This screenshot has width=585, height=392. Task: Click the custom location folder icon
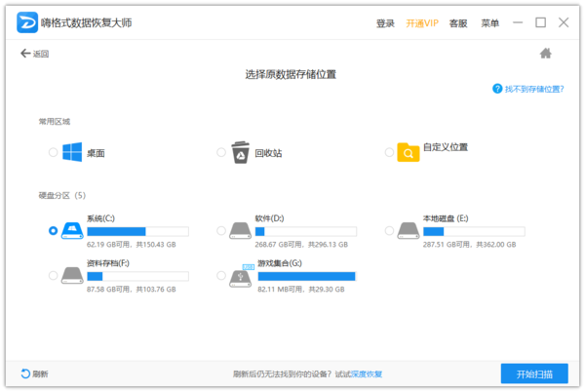[409, 151]
